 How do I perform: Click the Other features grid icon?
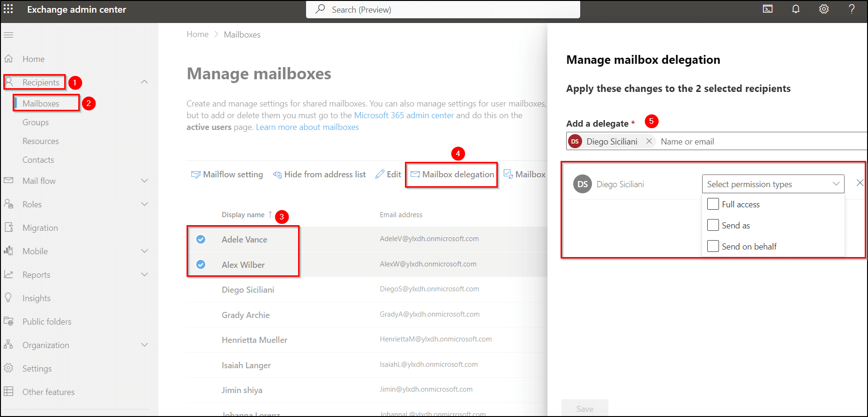pos(8,392)
